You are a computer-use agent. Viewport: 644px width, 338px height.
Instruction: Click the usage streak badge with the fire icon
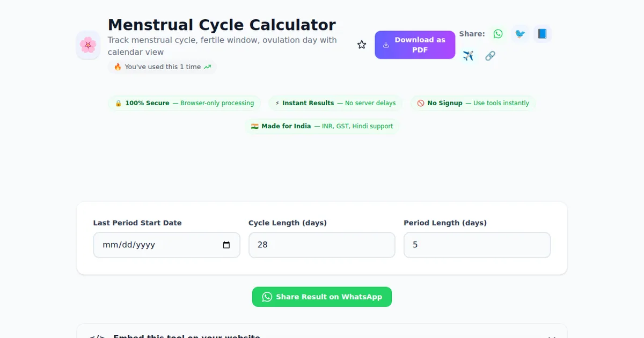[162, 67]
